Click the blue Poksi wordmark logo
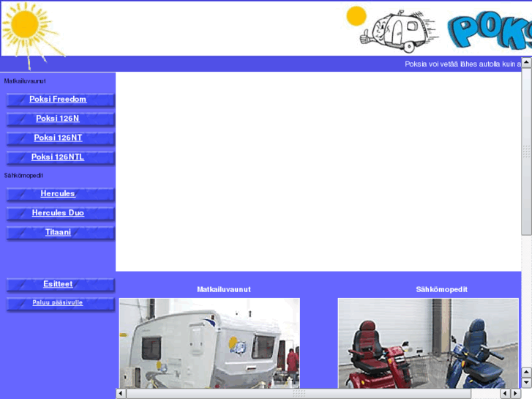 click(x=490, y=31)
